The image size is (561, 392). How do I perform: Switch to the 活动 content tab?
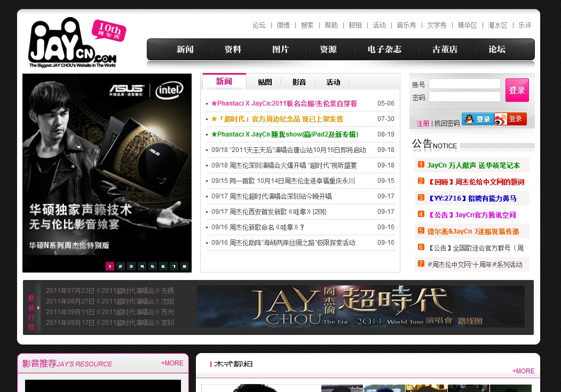click(x=333, y=82)
